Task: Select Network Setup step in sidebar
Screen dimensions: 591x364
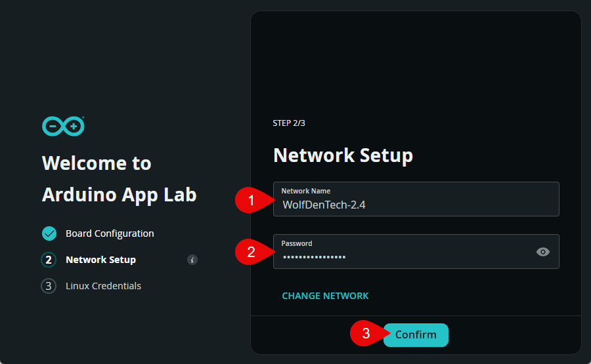Action: (100, 260)
